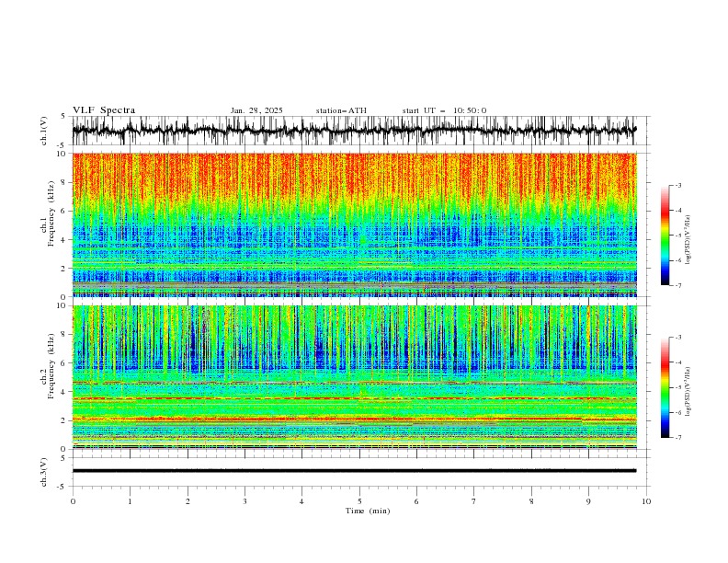
Task: Click the "4" kHz tick of ch.2 spectrogram
Action: click(x=65, y=392)
